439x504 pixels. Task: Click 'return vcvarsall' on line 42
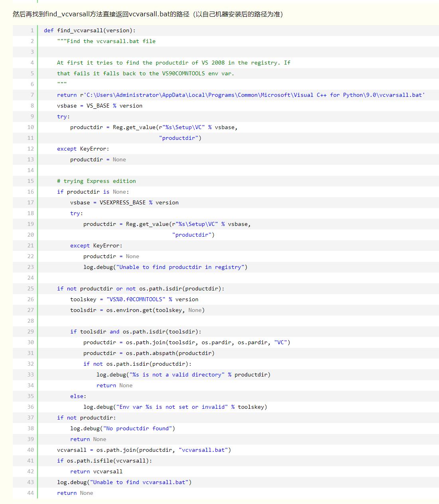pos(96,471)
